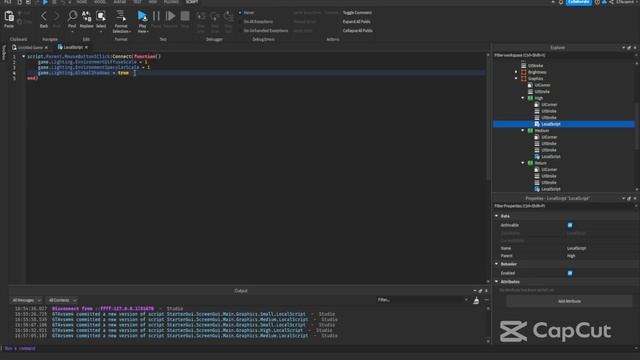The image size is (640, 360).
Task: Close the LocalScript editor tab
Action: pos(86,47)
